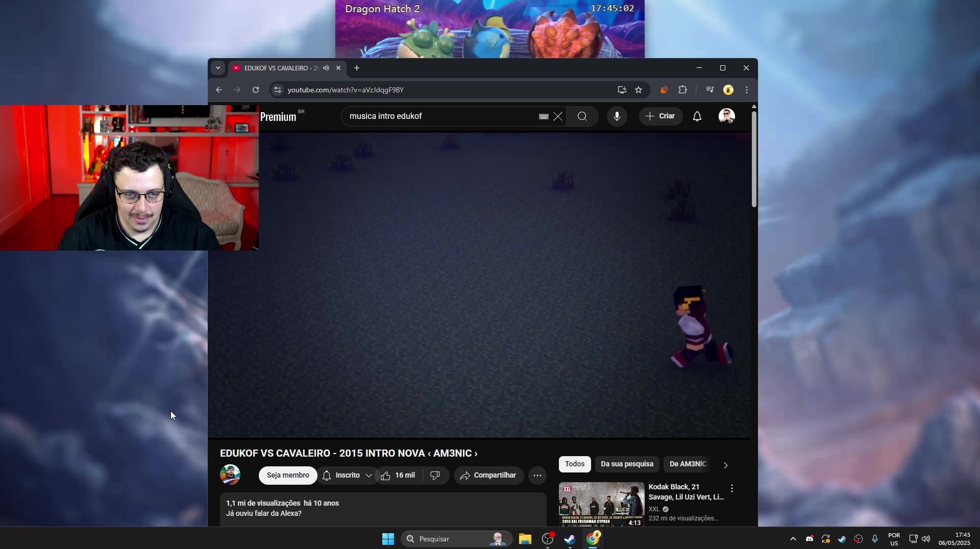The height and width of the screenshot is (549, 980).
Task: Open the sync update tray icon
Action: 826,539
